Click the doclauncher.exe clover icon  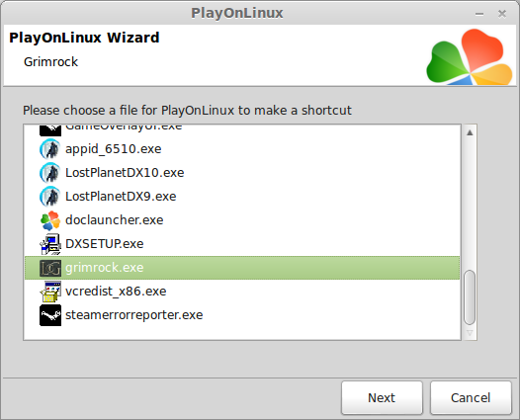pos(50,220)
